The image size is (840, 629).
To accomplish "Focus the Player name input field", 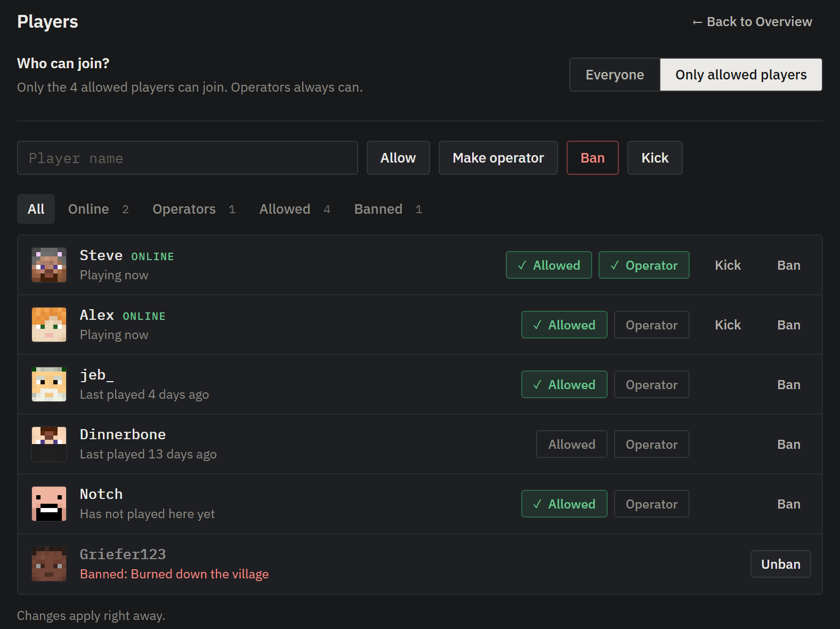I will (x=187, y=158).
